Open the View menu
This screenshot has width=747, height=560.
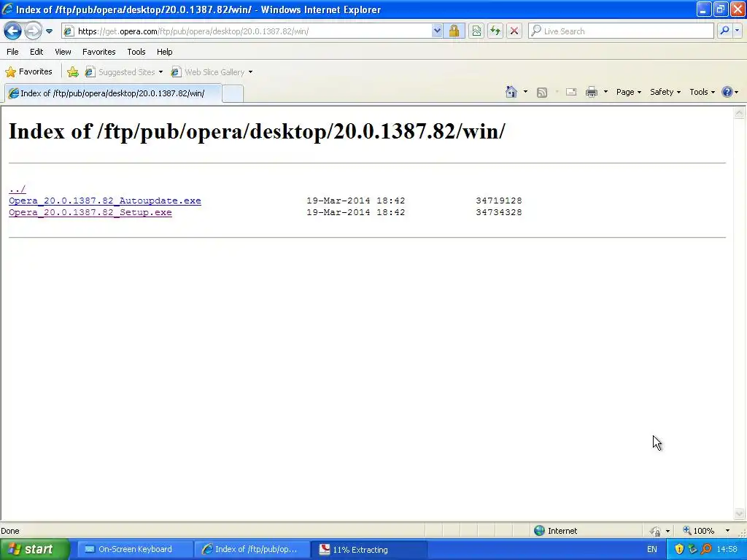tap(63, 52)
